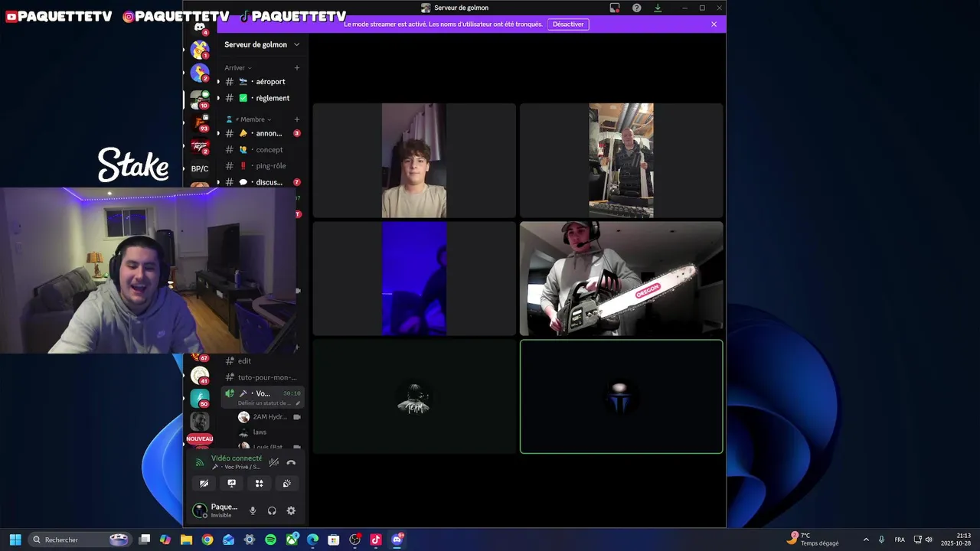Open teal server with badge 50
Viewport: 980px width, 551px height.
(200, 398)
